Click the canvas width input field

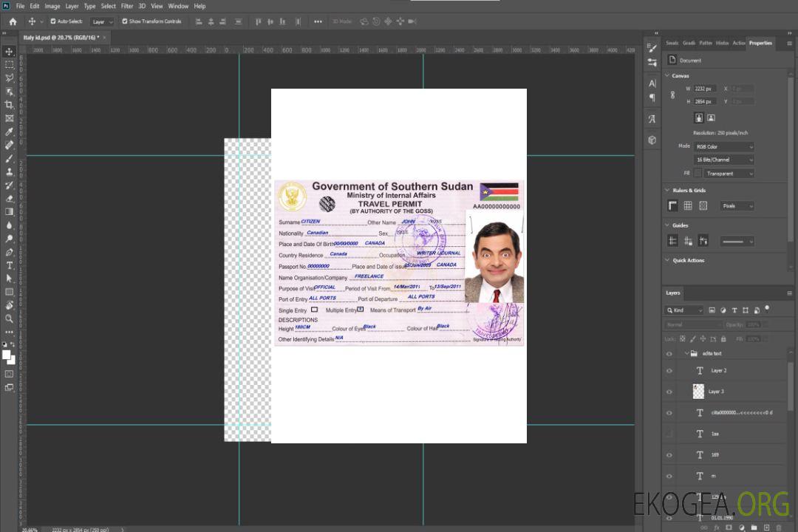[705, 89]
